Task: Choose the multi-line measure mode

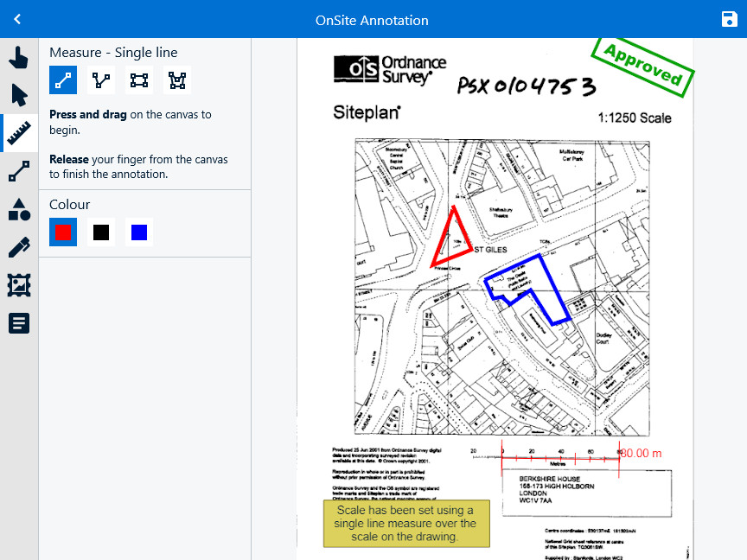Action: [x=101, y=80]
